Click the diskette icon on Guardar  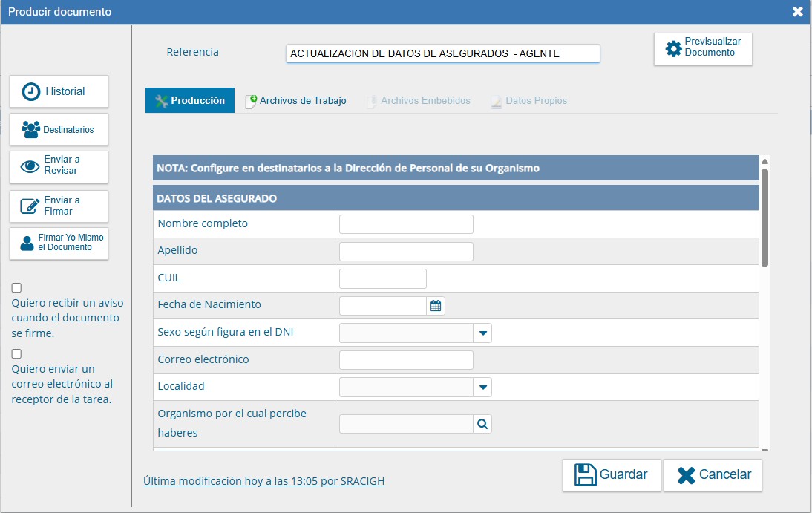pos(586,474)
